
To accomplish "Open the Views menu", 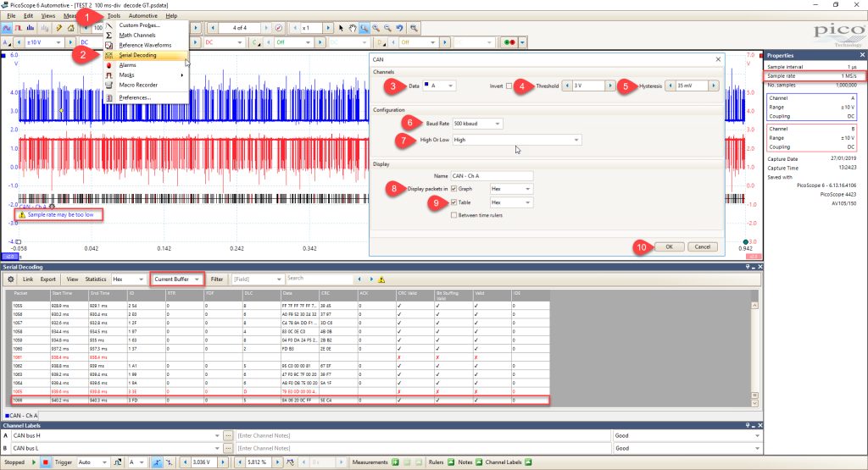I will (48, 15).
